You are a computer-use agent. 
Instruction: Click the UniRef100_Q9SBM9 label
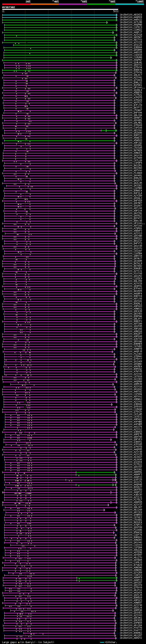[131, 50]
